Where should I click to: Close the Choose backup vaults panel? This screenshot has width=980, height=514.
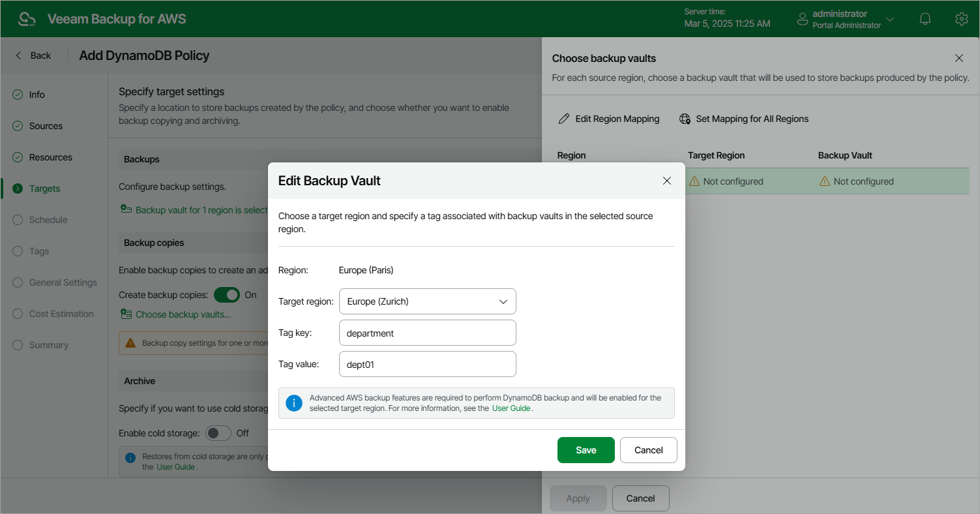pyautogui.click(x=958, y=58)
